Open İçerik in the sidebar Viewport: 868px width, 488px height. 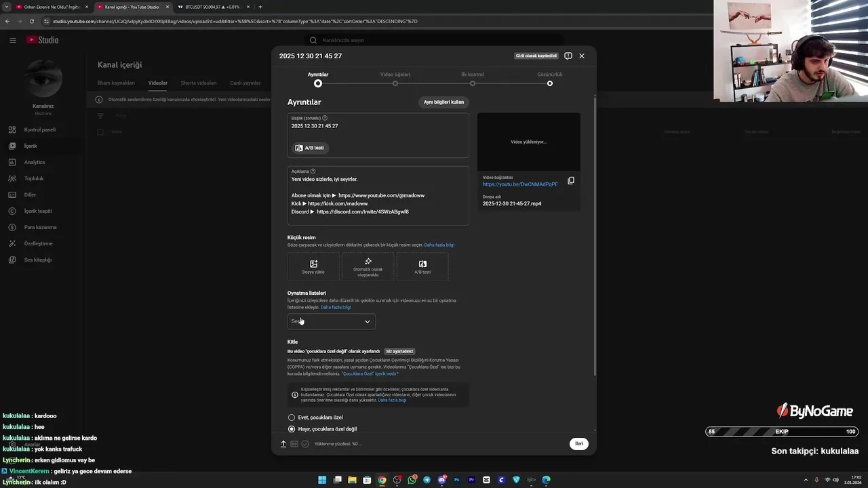[41, 146]
